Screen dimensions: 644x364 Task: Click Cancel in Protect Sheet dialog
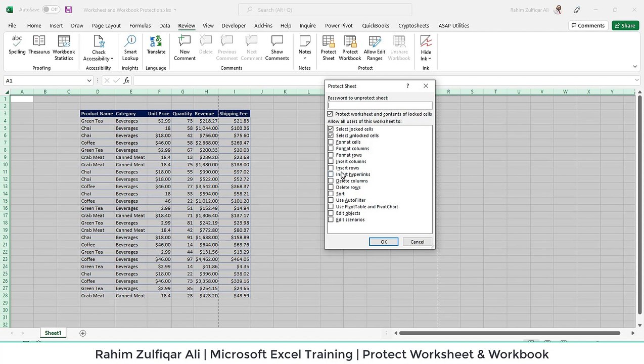tap(417, 242)
